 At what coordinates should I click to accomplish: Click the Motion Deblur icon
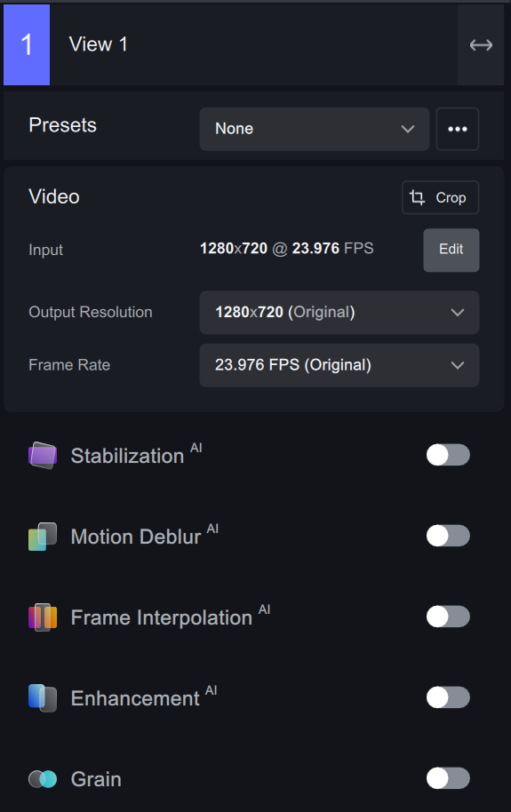(43, 537)
